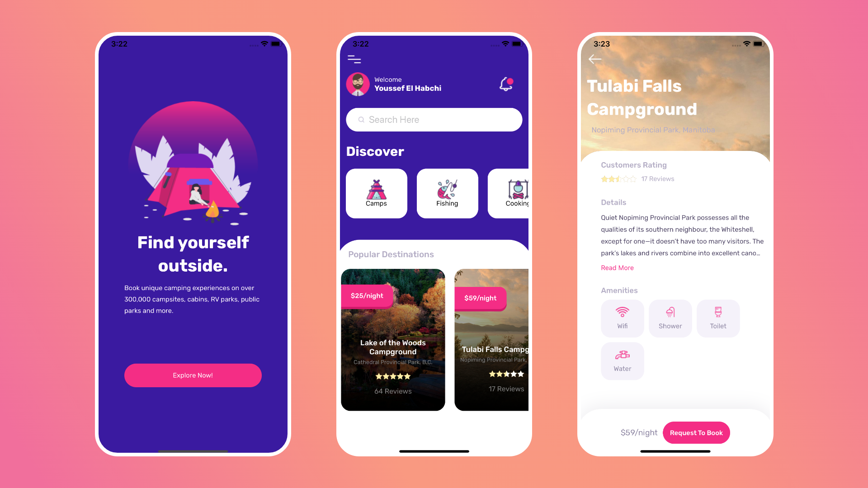Tap Request To Book button
The image size is (868, 488).
point(696,432)
